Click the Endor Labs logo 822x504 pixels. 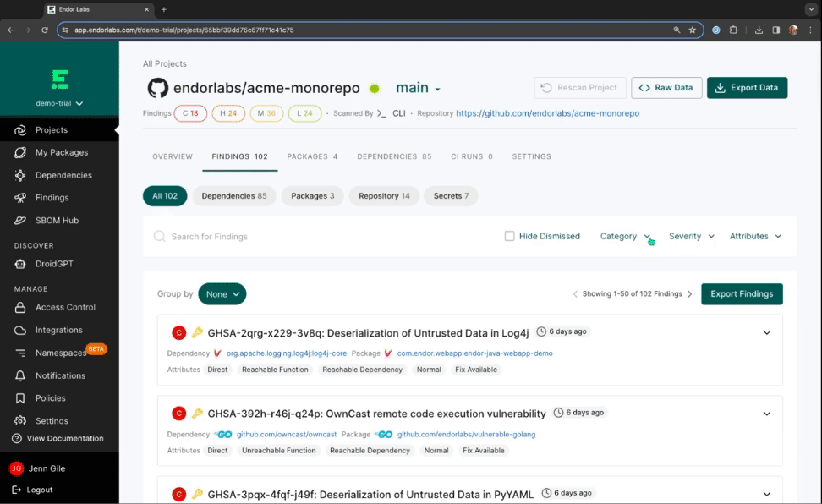(x=60, y=79)
